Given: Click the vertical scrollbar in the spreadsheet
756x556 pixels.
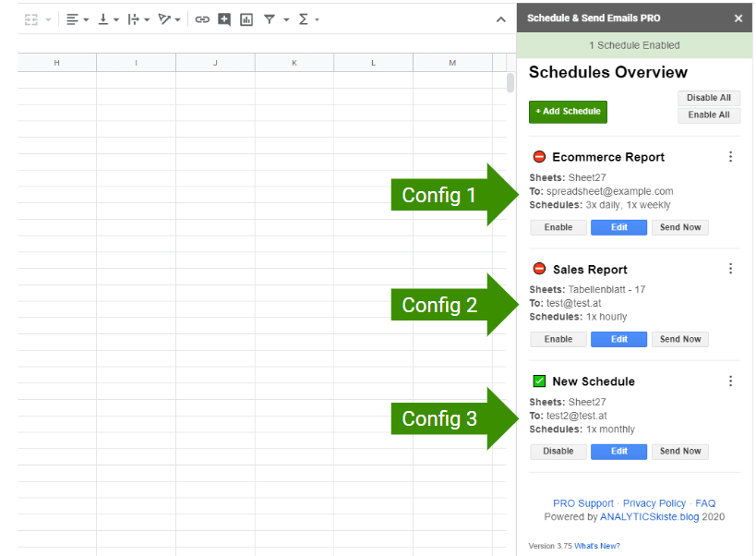Looking at the screenshot, I should [510, 84].
